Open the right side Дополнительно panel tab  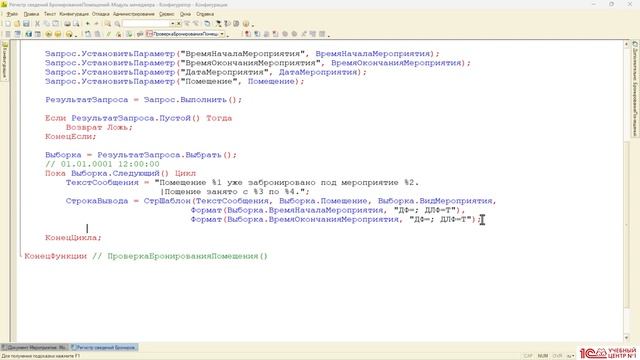(635, 89)
